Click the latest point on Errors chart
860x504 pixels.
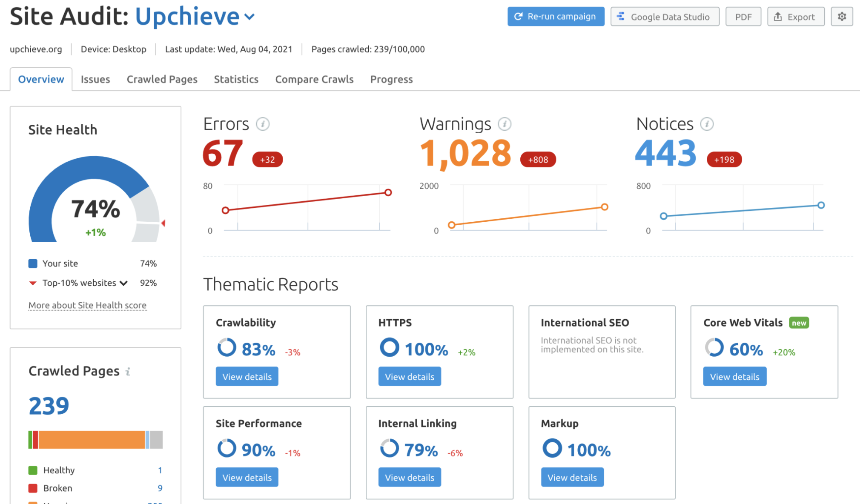click(x=388, y=192)
